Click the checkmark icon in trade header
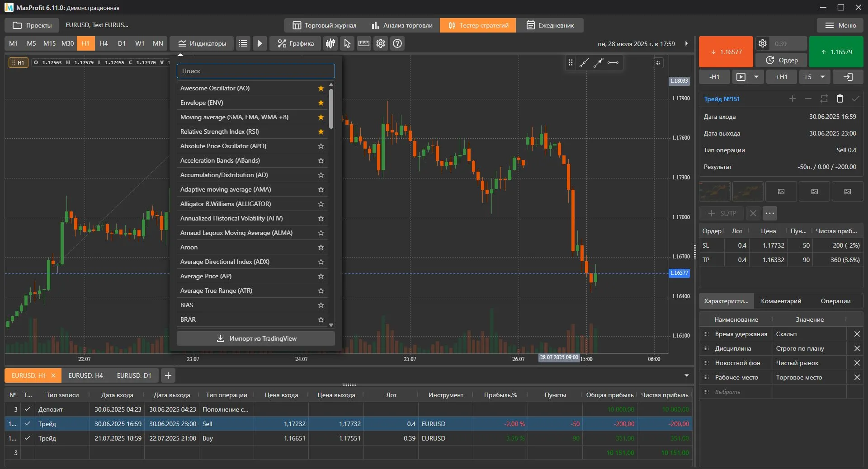 856,98
